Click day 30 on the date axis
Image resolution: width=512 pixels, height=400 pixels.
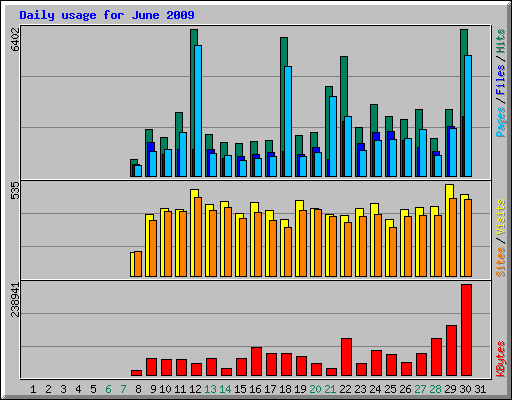pos(465,389)
